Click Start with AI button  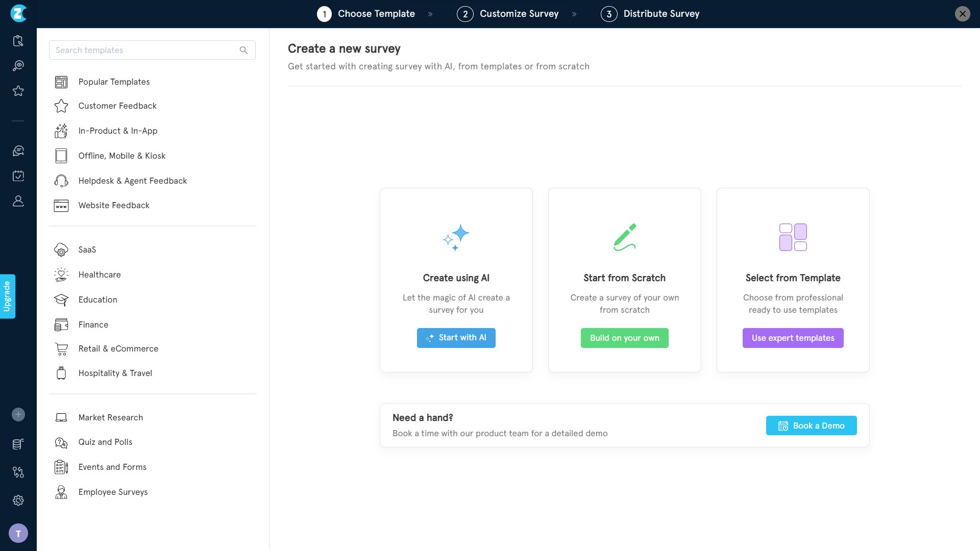point(456,338)
